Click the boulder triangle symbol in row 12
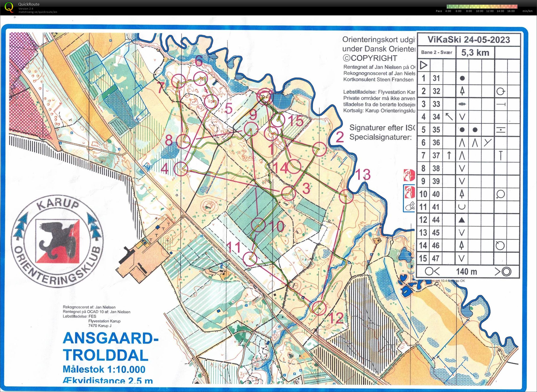Screen dimensions: 537x392 [461, 220]
